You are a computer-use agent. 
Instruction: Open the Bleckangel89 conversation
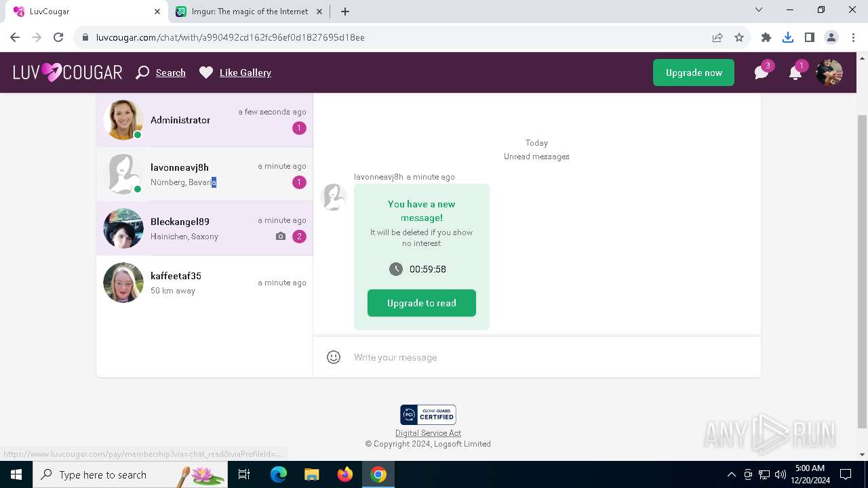204,228
